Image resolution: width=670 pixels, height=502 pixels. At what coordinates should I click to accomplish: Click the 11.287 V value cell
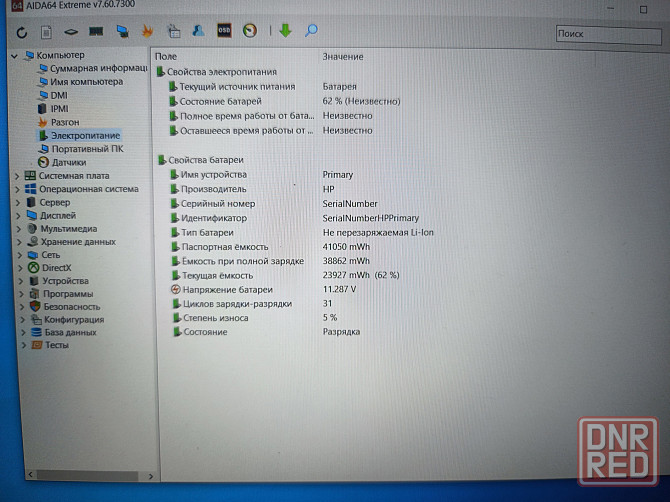point(339,289)
